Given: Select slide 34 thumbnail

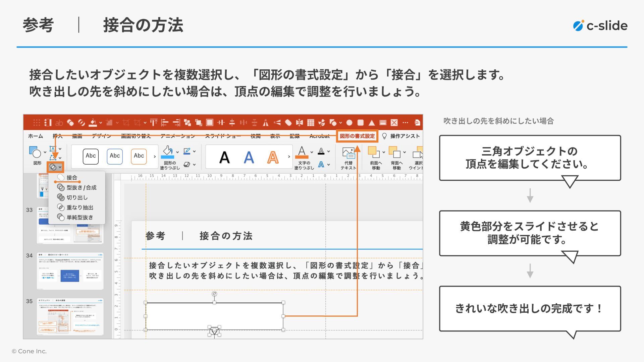Looking at the screenshot, I should (70, 271).
